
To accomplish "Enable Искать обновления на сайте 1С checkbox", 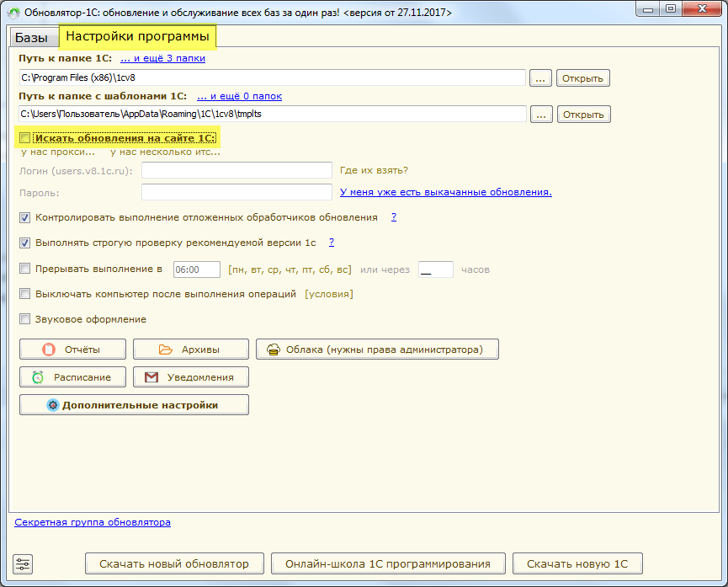I will [25, 137].
